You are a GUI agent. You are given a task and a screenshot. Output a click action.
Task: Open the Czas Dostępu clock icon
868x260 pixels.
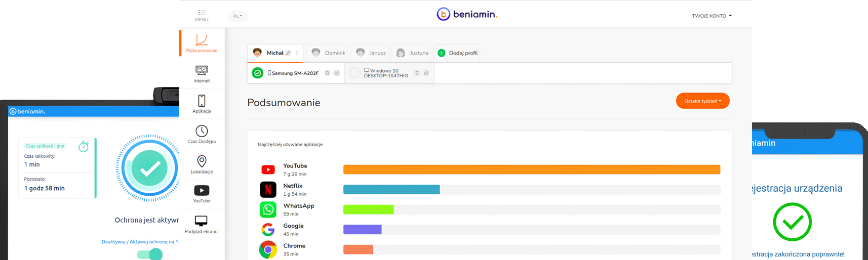pos(202,131)
